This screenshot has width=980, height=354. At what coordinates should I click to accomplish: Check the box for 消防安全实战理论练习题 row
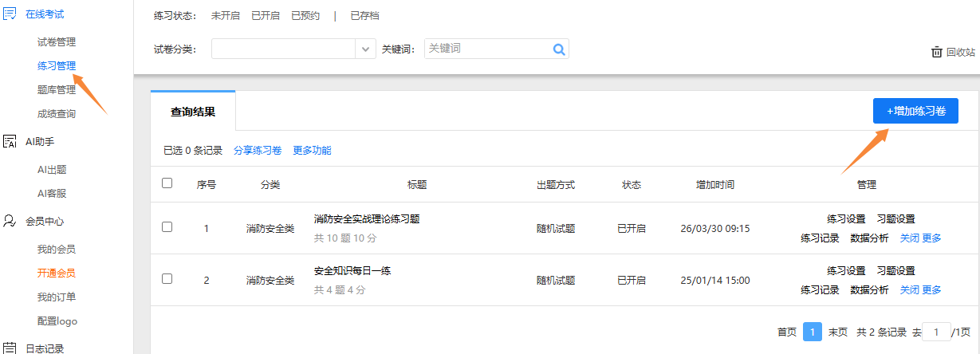click(167, 227)
